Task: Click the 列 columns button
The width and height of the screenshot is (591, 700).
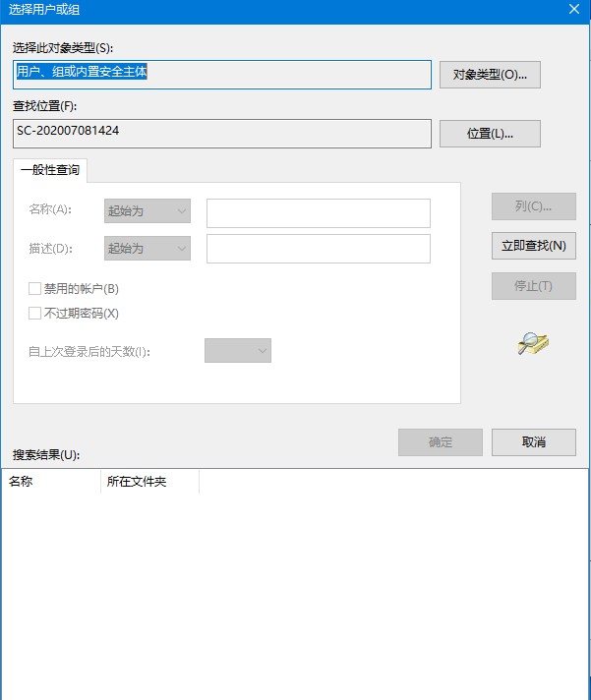Action: 533,206
